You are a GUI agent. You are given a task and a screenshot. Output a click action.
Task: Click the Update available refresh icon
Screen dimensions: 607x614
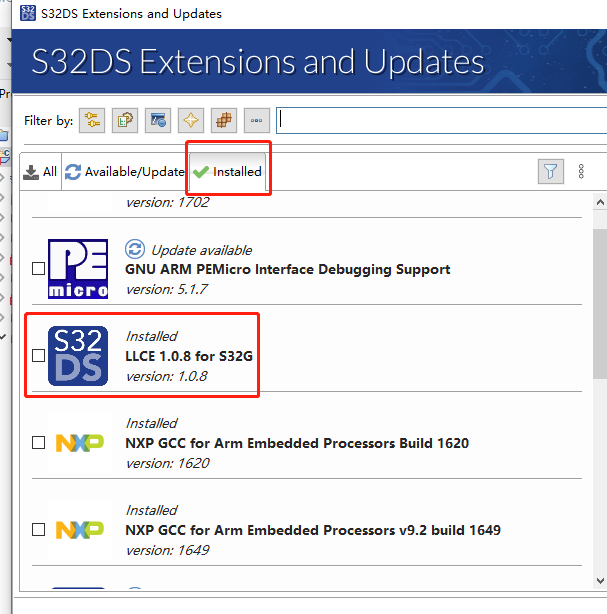135,249
